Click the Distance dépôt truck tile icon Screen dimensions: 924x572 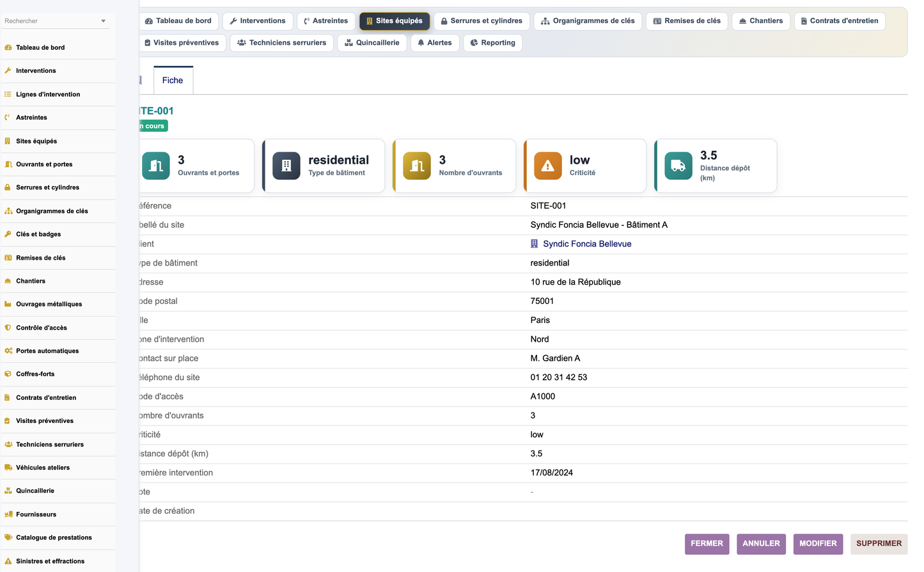[678, 166]
